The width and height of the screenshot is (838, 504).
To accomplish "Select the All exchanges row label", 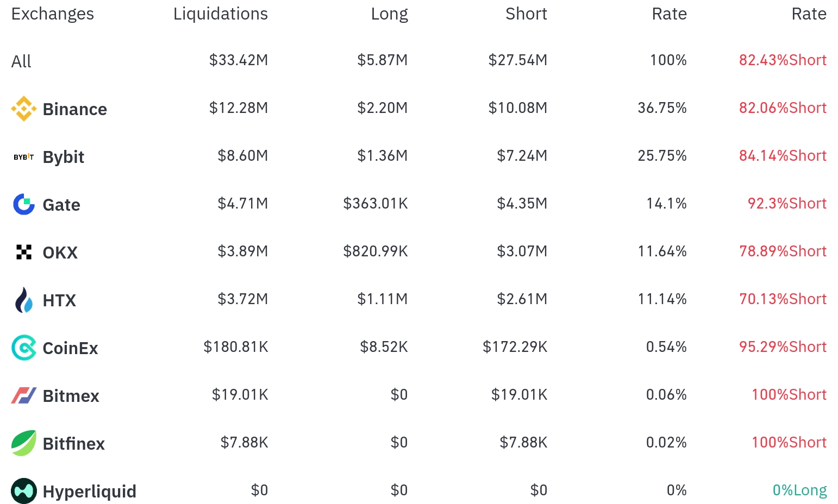I will pos(21,61).
